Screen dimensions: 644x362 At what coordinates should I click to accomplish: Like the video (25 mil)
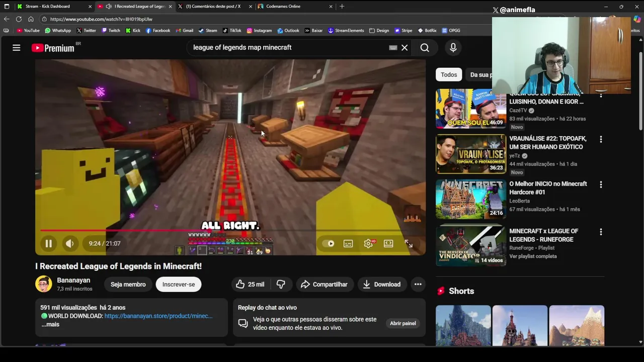click(250, 285)
